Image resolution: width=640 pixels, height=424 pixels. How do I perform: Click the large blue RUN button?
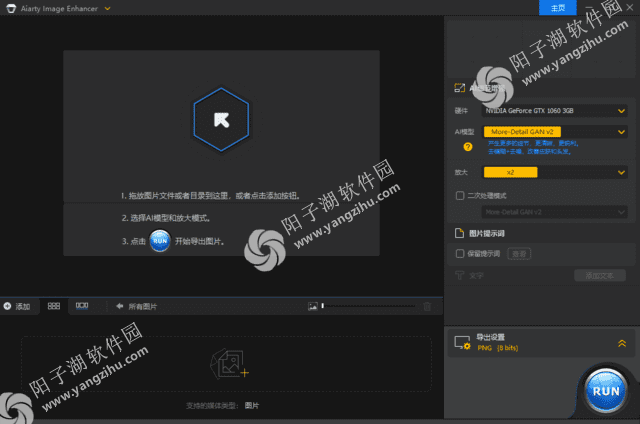(606, 391)
